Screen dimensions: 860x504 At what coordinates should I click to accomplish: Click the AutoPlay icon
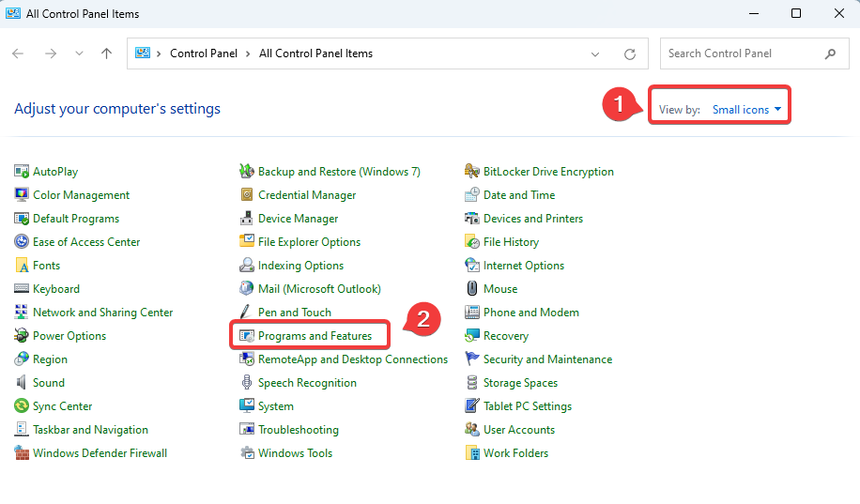click(x=23, y=172)
